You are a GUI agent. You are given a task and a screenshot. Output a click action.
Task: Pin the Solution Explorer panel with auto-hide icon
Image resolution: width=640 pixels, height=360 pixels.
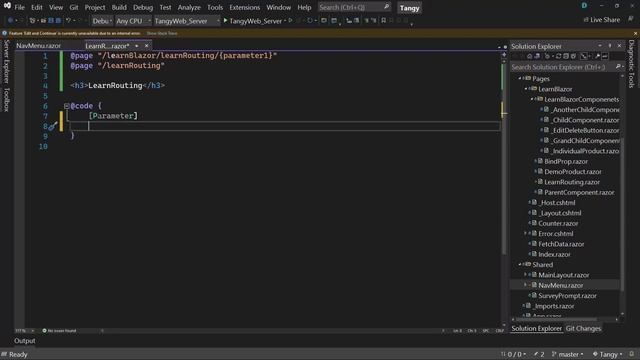[610, 46]
